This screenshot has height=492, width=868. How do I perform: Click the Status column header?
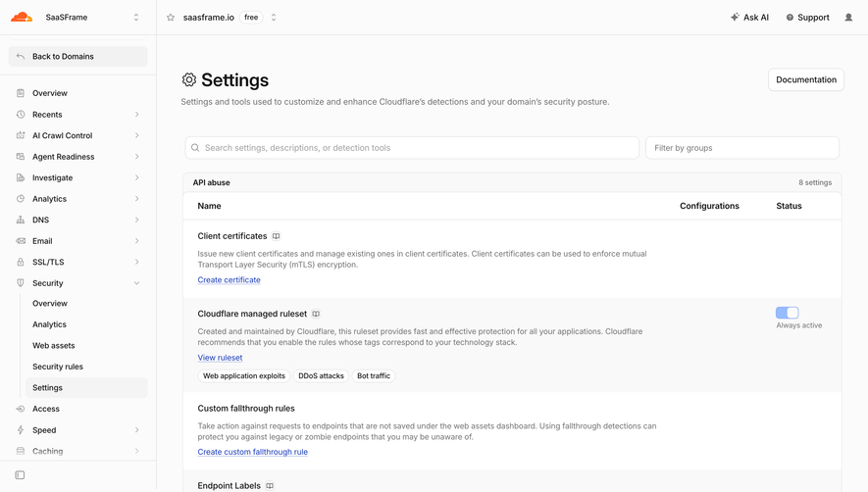click(789, 206)
